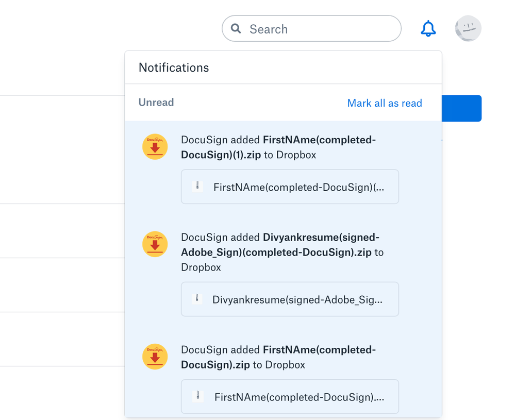Open the account menu via the profile avatar
Viewport: 515px width, 420px height.
click(468, 28)
